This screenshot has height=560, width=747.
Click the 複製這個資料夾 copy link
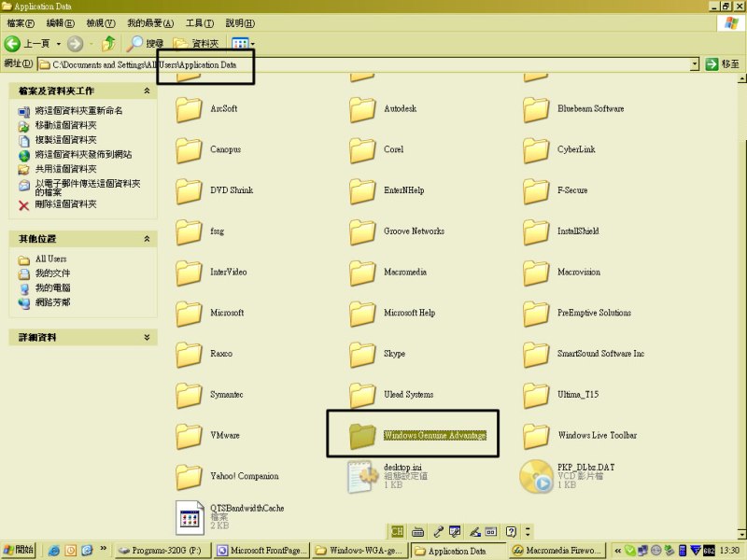pos(65,140)
